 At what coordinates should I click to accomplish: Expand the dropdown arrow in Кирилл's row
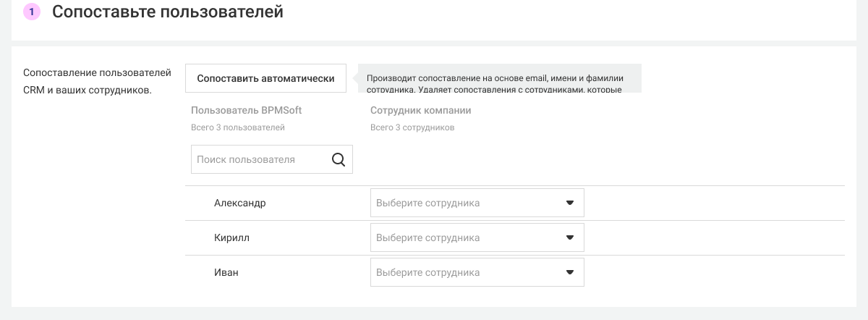pos(569,237)
